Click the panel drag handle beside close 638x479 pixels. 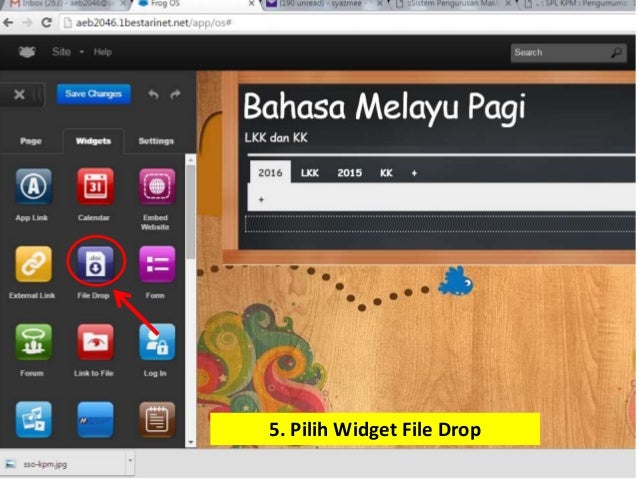click(37, 95)
